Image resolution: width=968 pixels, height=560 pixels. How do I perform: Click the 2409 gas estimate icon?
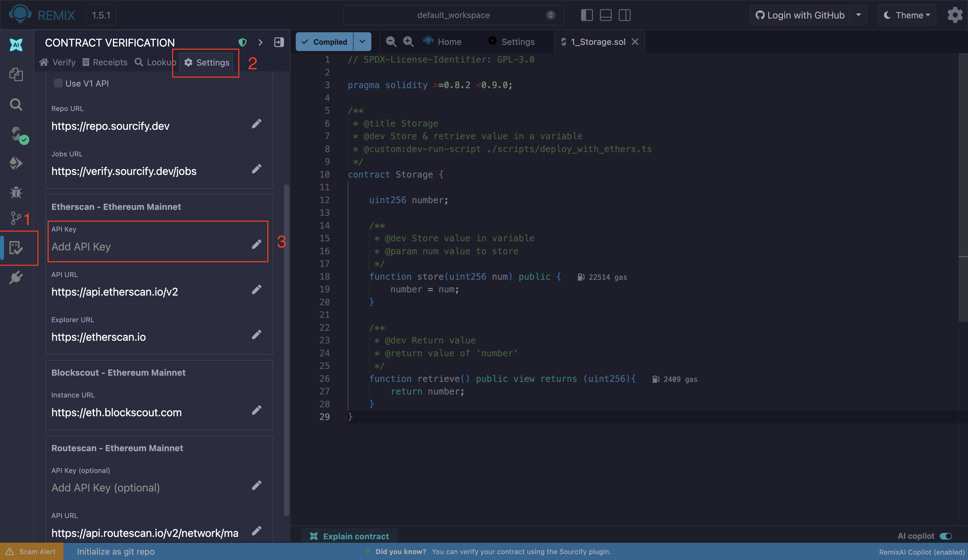point(656,379)
